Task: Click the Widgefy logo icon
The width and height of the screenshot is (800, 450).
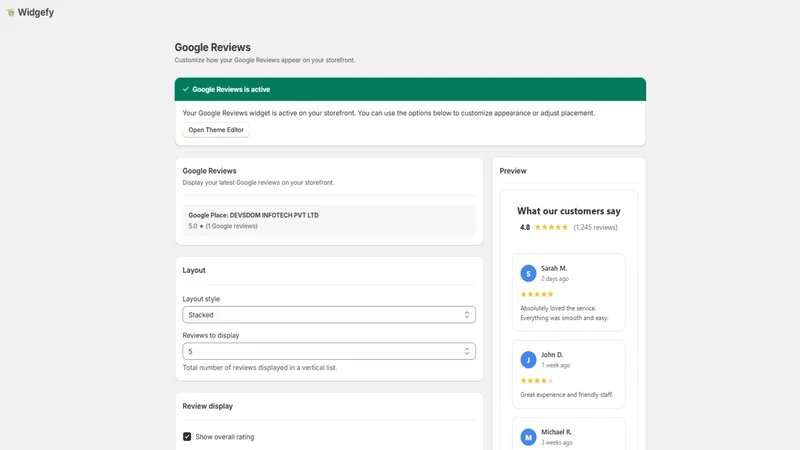Action: [x=11, y=12]
